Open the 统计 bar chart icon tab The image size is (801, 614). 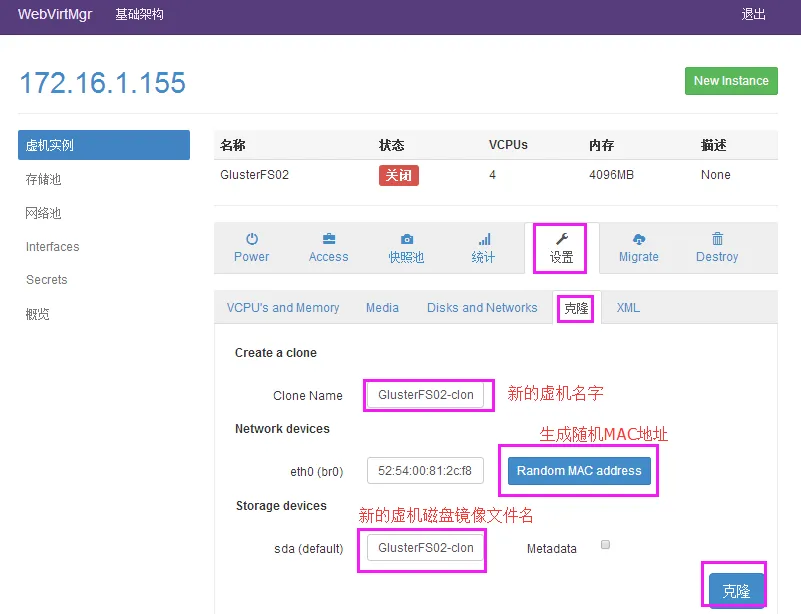coord(483,248)
